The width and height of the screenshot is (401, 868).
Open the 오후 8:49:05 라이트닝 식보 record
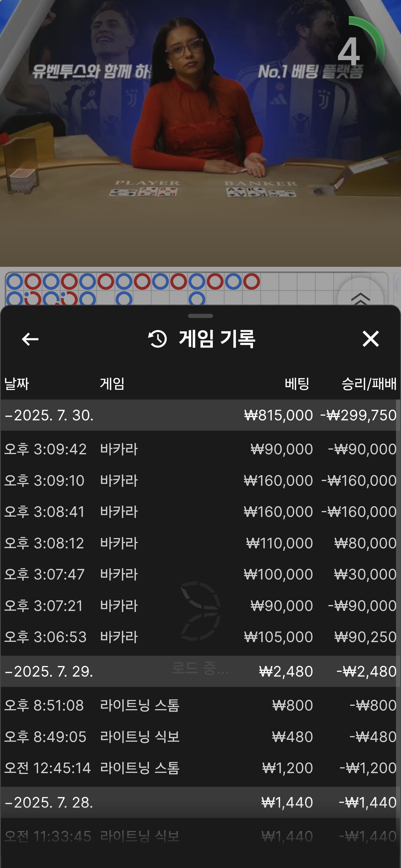pyautogui.click(x=200, y=737)
